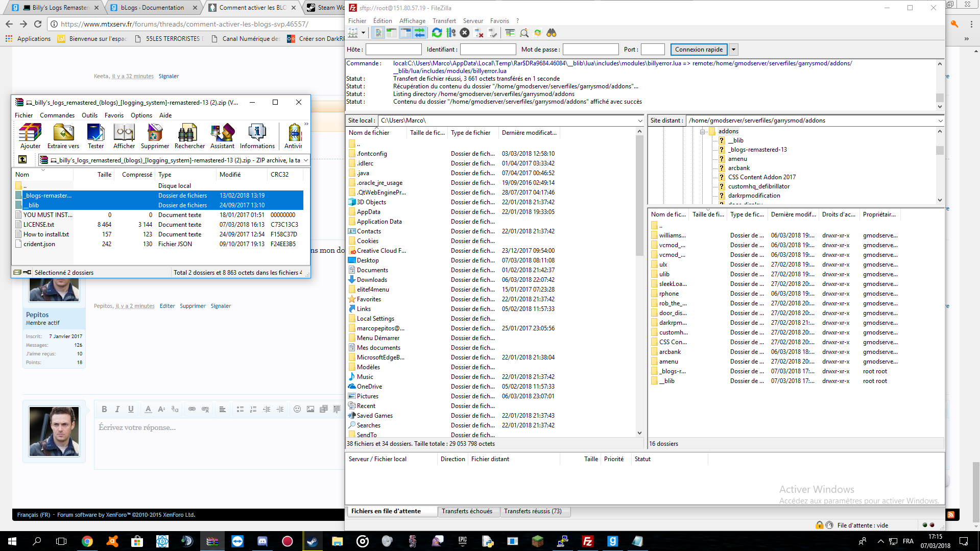Viewport: 980px width, 551px height.
Task: Expand the local site path dropdown
Action: (640, 121)
